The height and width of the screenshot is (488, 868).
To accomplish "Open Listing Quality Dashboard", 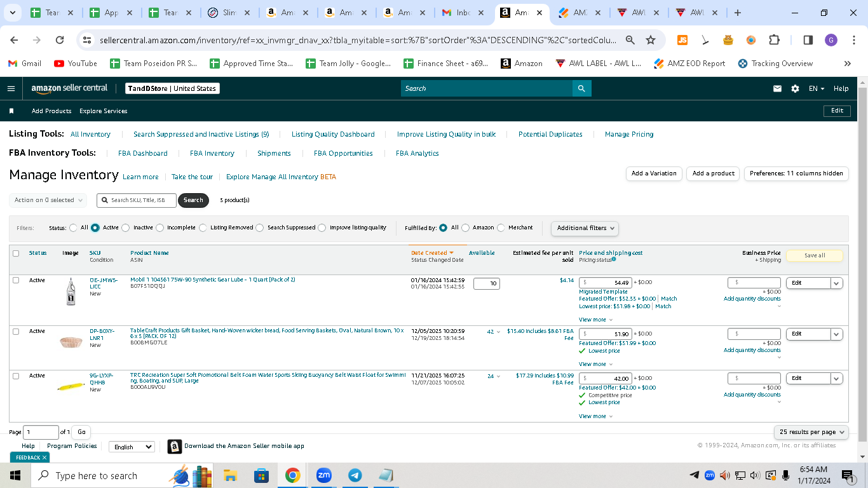I will point(333,134).
